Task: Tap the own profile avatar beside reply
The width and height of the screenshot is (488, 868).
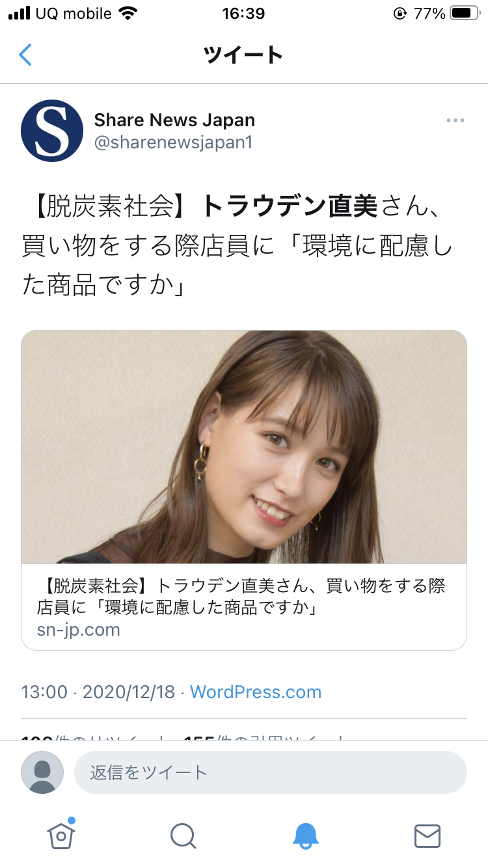Action: (x=42, y=772)
